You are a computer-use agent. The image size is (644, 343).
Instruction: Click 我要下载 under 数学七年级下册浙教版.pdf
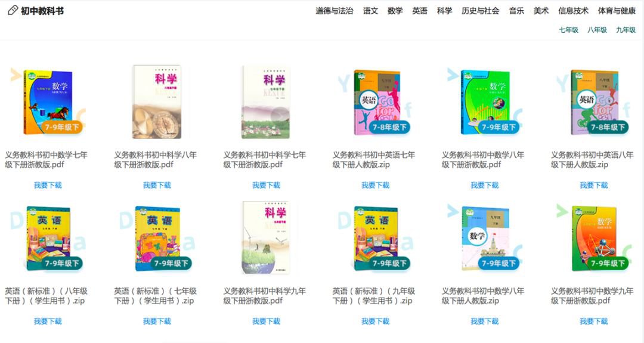tap(48, 186)
